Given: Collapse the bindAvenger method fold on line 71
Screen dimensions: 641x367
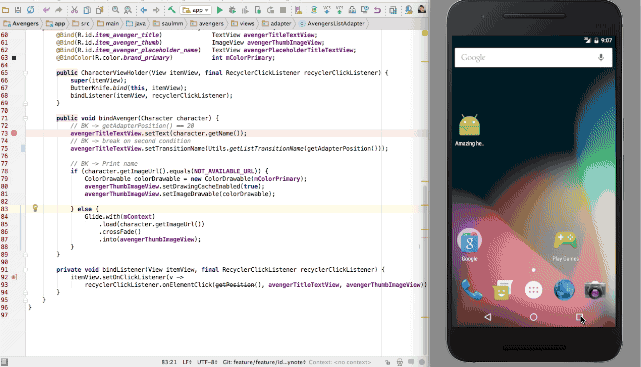Looking at the screenshot, I should click(25, 118).
